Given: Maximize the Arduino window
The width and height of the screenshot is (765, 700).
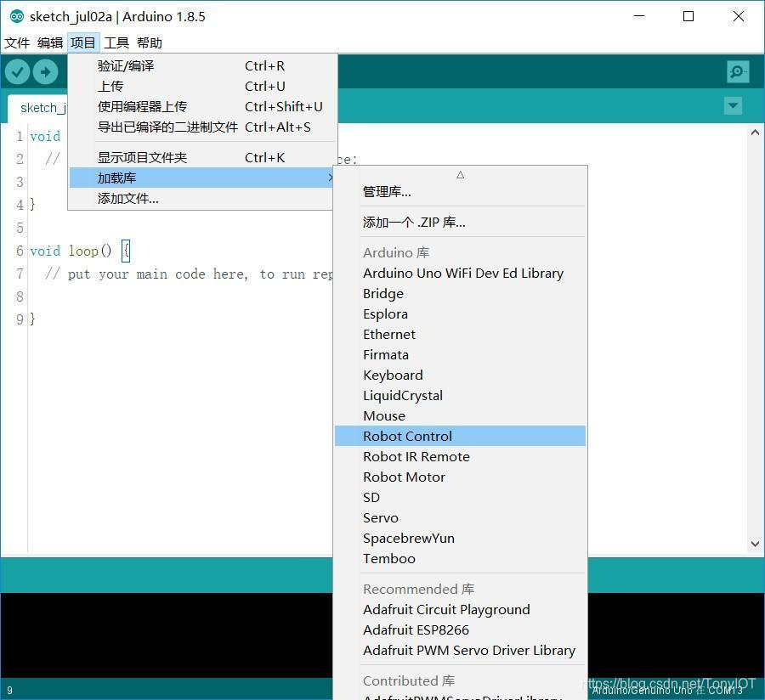Looking at the screenshot, I should click(x=688, y=17).
